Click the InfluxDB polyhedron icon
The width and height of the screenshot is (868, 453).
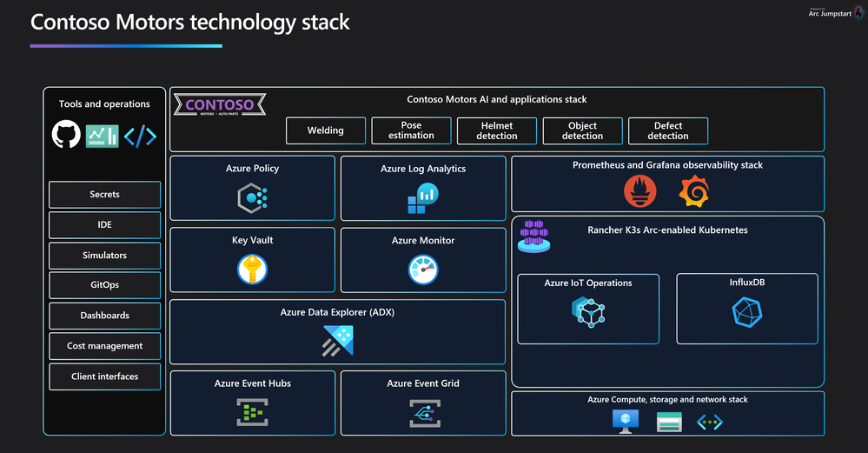click(747, 312)
